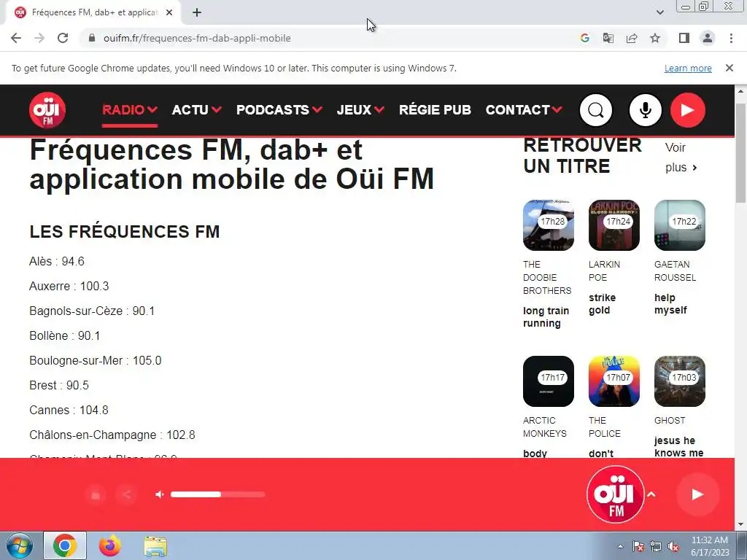Image resolution: width=747 pixels, height=560 pixels.
Task: Expand the CONTACT menu
Action: (524, 110)
